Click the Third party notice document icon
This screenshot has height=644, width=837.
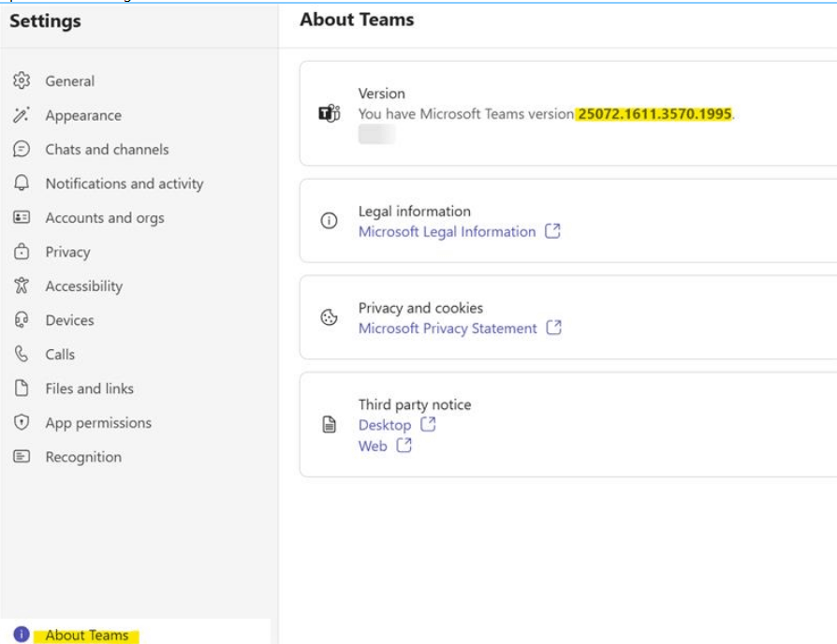(330, 425)
